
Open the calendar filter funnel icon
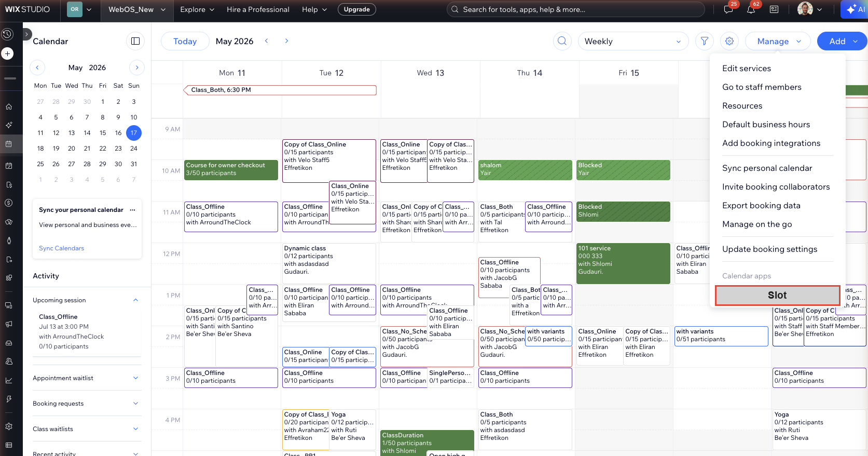tap(704, 41)
